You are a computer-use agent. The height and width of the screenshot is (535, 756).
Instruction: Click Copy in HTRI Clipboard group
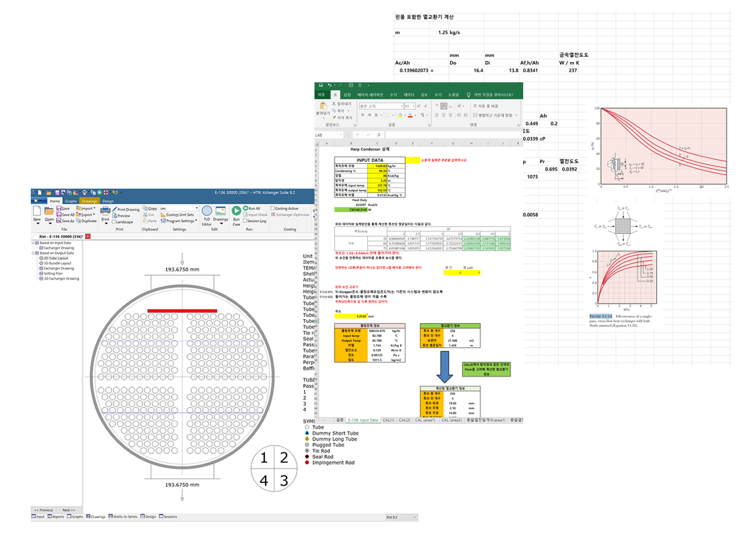[151, 209]
